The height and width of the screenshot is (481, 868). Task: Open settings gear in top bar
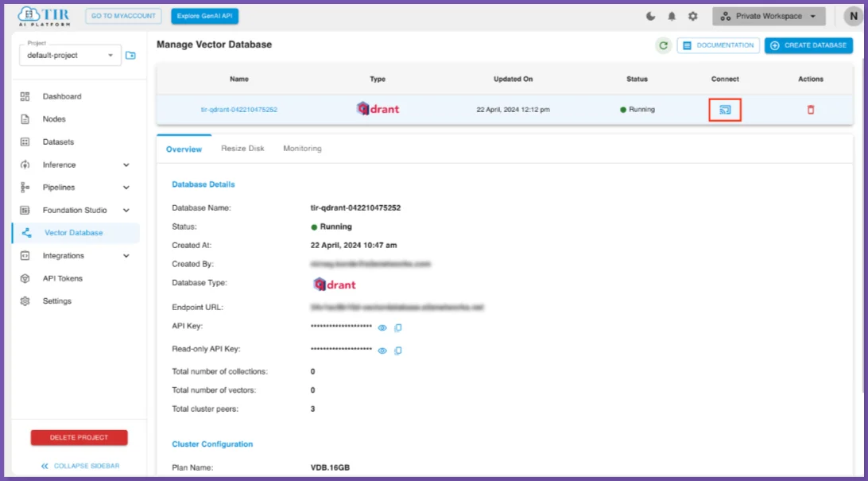coord(692,16)
